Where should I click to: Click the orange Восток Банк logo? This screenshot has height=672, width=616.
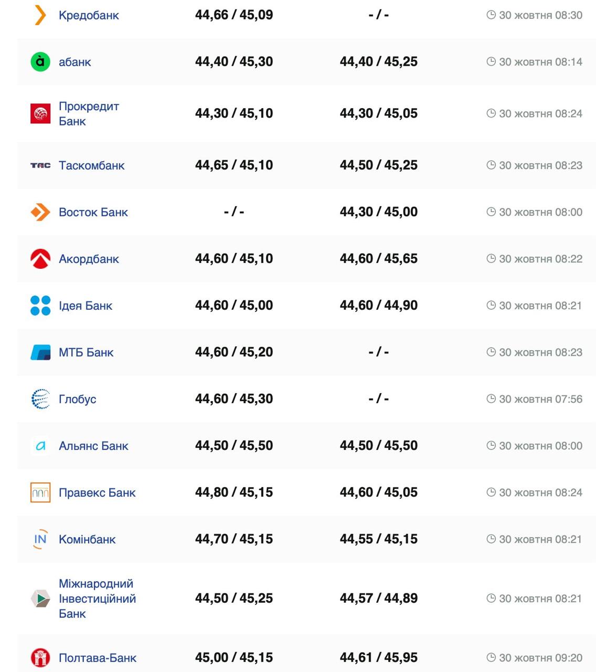[40, 212]
